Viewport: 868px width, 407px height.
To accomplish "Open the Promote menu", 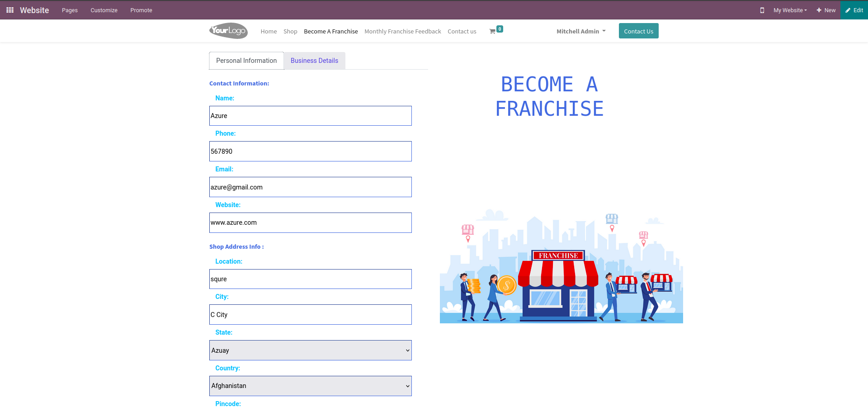I will click(141, 10).
